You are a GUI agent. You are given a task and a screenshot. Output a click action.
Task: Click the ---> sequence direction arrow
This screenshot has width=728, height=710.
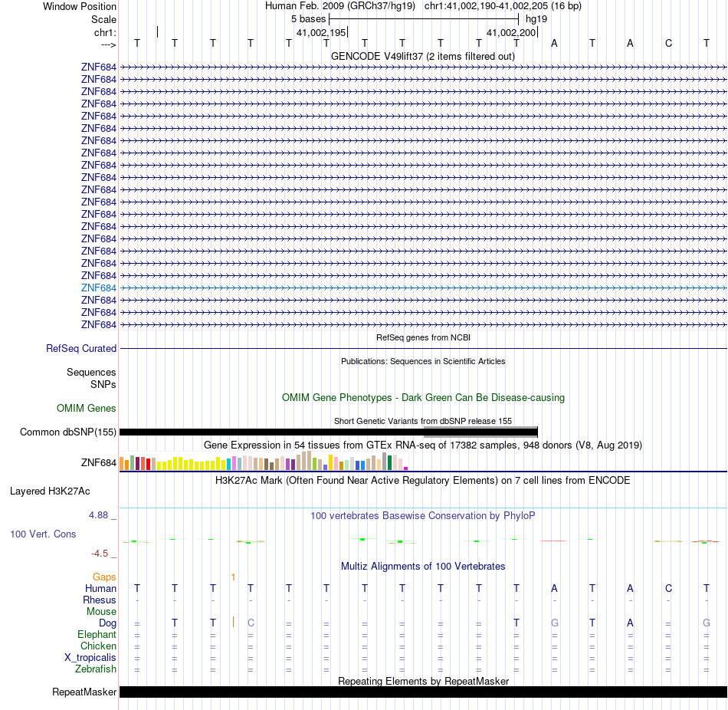click(x=108, y=44)
